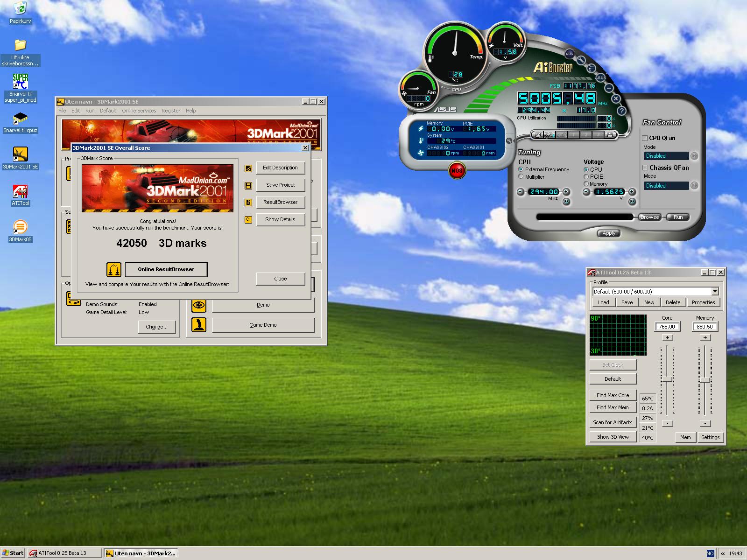Click the Core clock value field
The width and height of the screenshot is (747, 560).
667,327
